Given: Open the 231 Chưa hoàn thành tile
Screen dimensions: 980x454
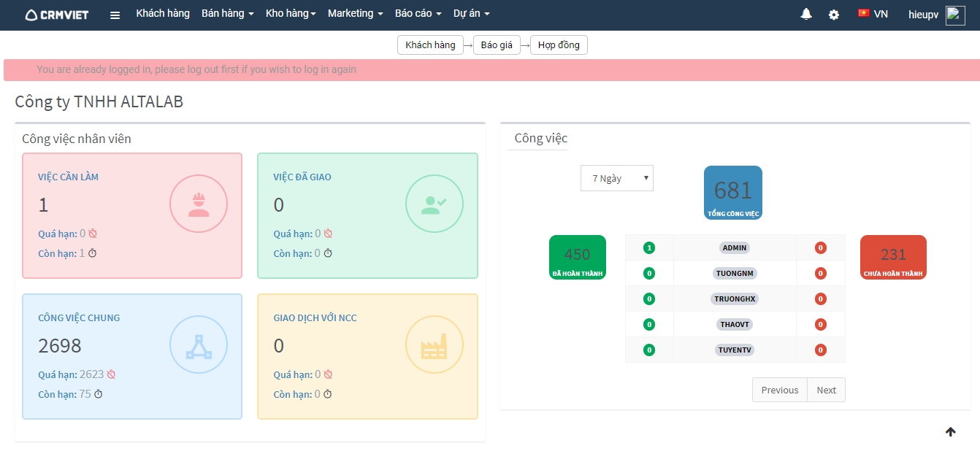Looking at the screenshot, I should [893, 257].
